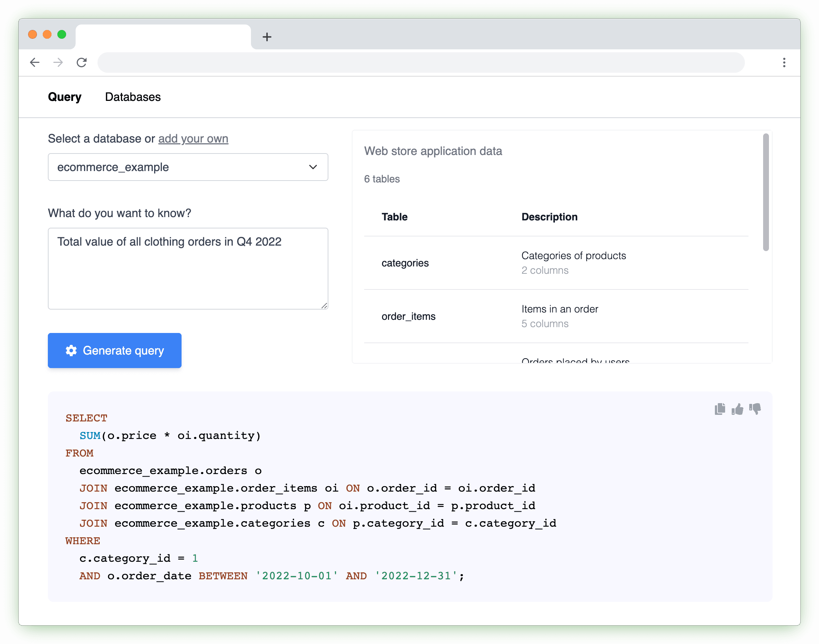Viewport: 819px width, 644px height.
Task: Copy the generated SQL query
Action: coord(720,409)
